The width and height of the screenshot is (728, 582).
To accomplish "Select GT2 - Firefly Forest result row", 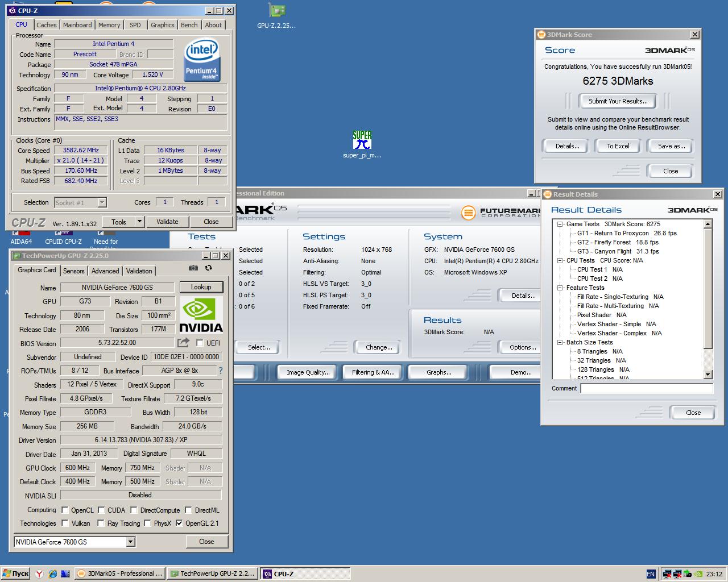I will tap(618, 242).
